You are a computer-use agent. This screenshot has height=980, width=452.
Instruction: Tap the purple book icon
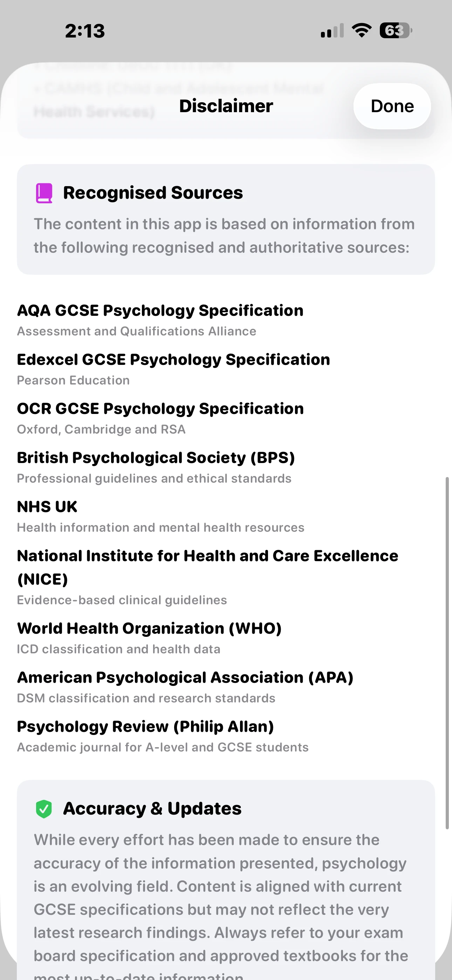[x=44, y=193]
